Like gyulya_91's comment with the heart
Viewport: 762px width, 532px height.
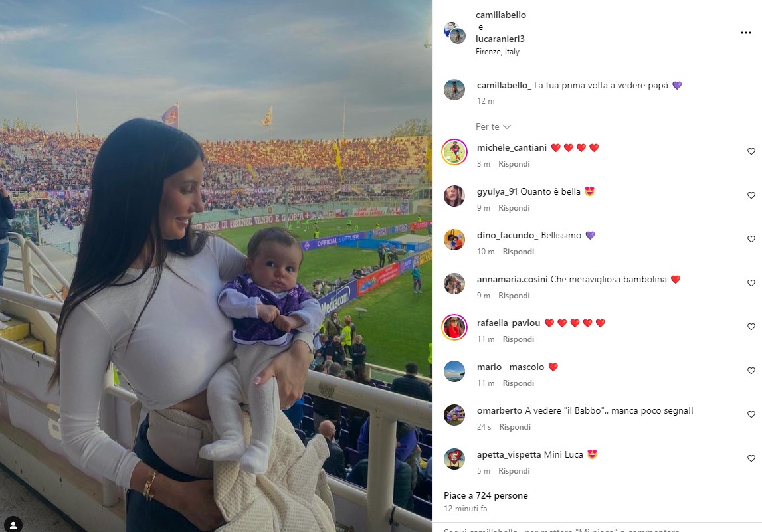(751, 195)
